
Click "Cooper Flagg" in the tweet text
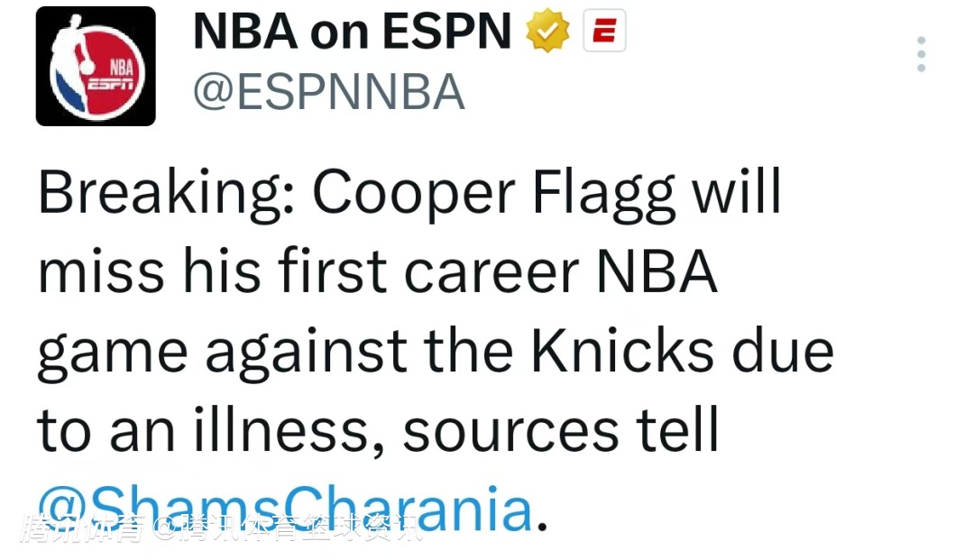pyautogui.click(x=494, y=192)
